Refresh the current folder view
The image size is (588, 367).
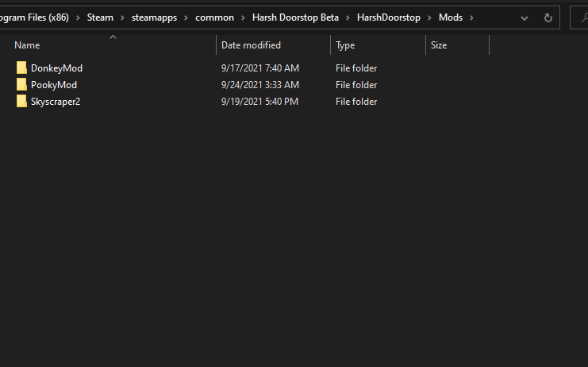[548, 17]
